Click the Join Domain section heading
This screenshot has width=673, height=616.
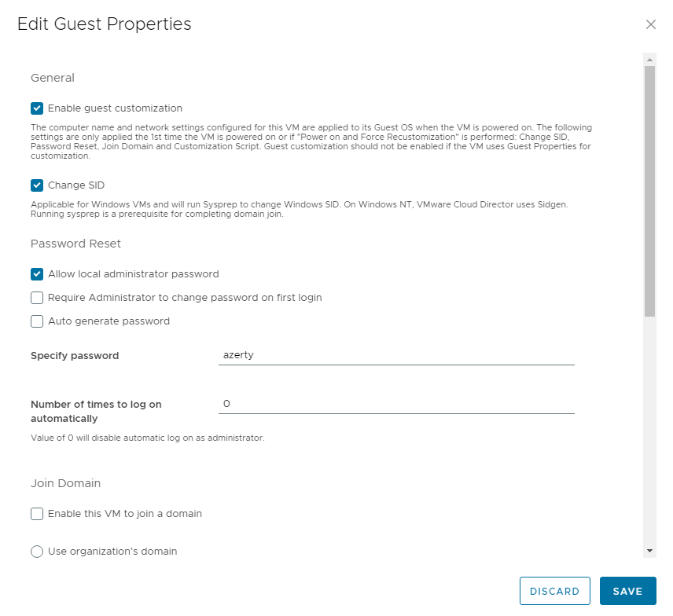66,483
